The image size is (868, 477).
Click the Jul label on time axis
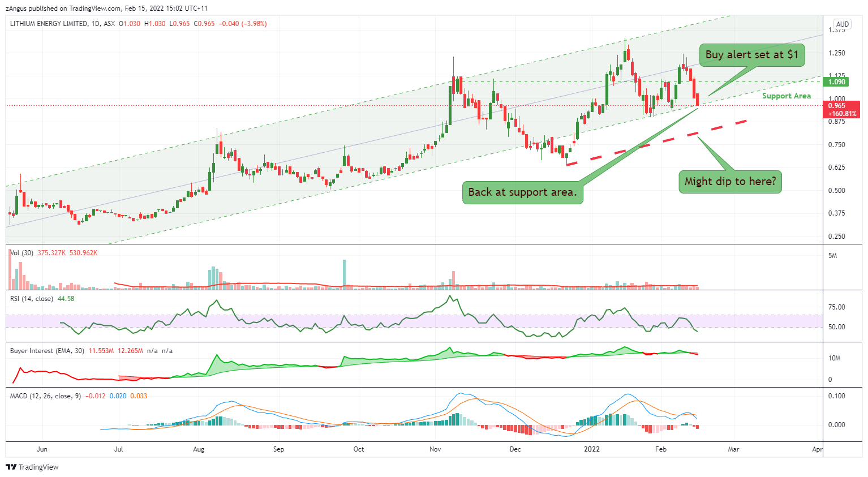[118, 449]
